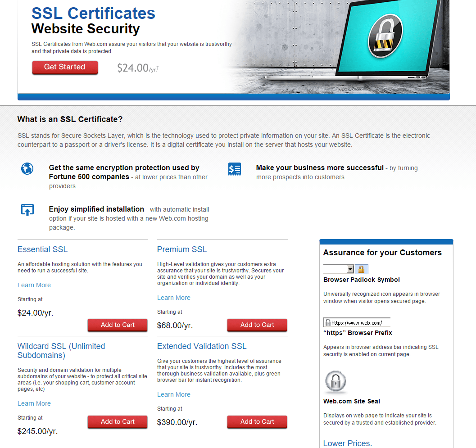The width and height of the screenshot is (476, 448).
Task: Click Learn More under Extended Validation SSL
Action: tap(174, 394)
